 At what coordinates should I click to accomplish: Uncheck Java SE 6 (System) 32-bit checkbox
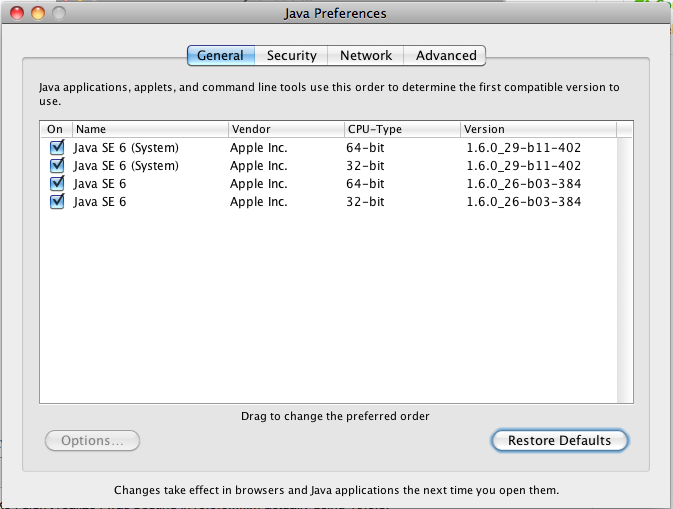57,166
